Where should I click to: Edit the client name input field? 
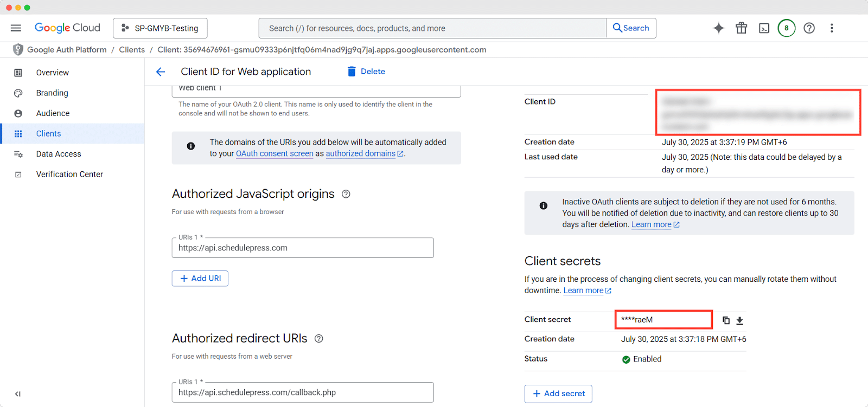point(316,90)
